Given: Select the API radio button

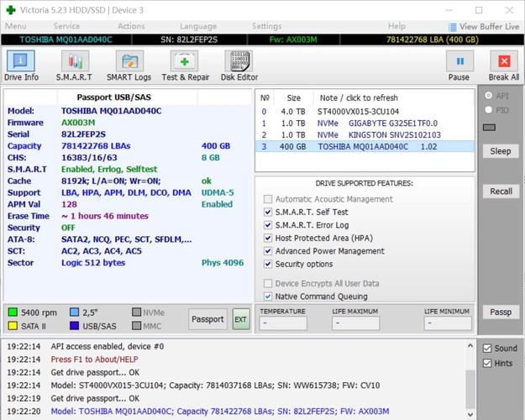Looking at the screenshot, I should coord(489,96).
